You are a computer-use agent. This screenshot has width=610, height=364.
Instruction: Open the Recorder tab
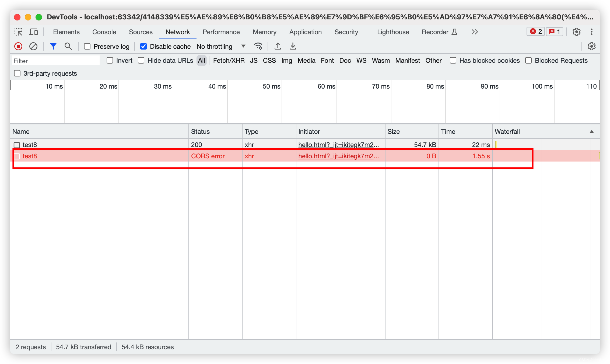(x=439, y=32)
